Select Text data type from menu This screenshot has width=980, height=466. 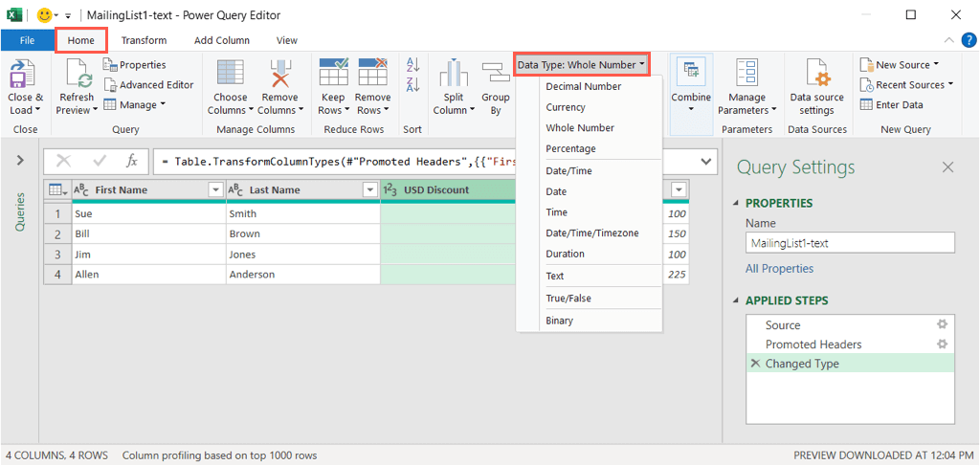555,277
